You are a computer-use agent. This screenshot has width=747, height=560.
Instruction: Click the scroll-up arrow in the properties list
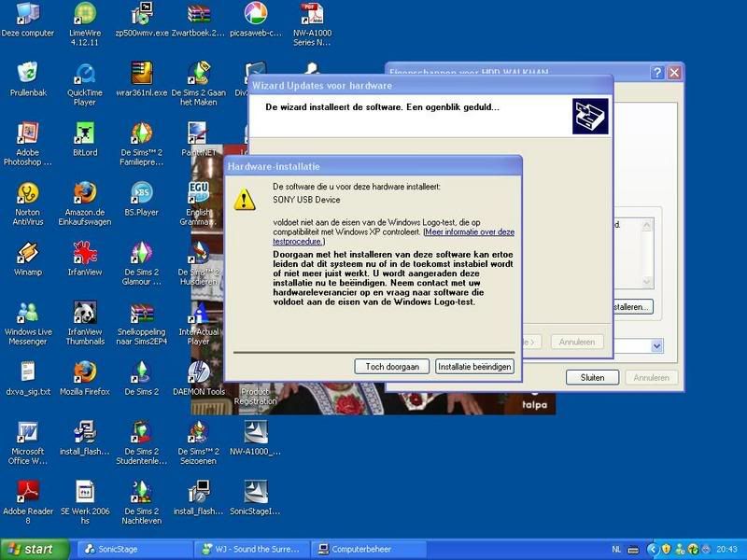pos(646,225)
